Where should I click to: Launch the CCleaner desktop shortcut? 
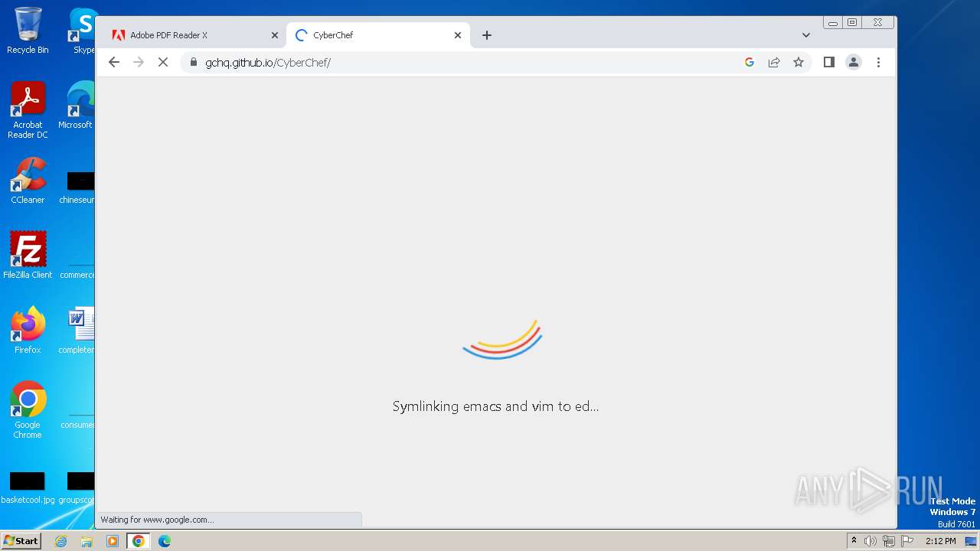(28, 181)
